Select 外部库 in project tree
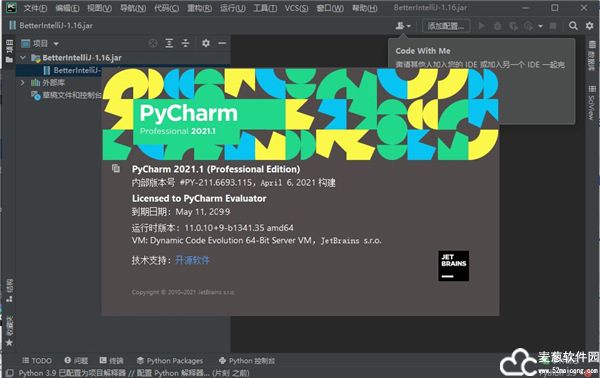600x378 pixels. (53, 83)
